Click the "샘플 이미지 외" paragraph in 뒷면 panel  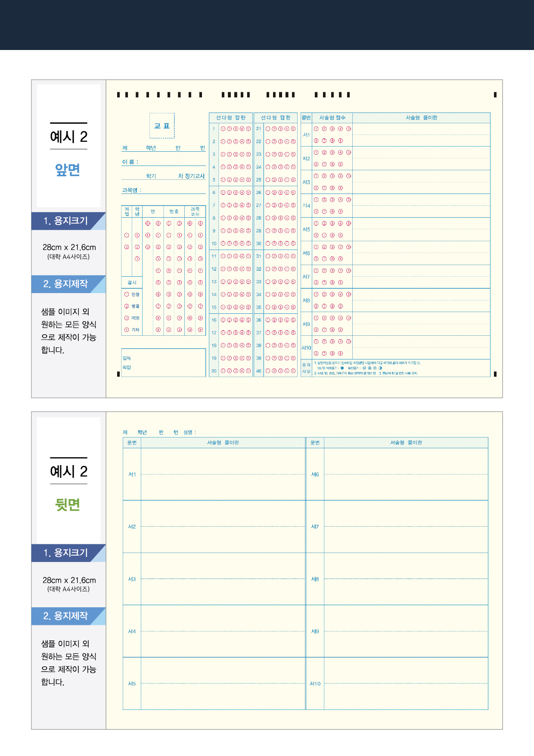click(68, 662)
